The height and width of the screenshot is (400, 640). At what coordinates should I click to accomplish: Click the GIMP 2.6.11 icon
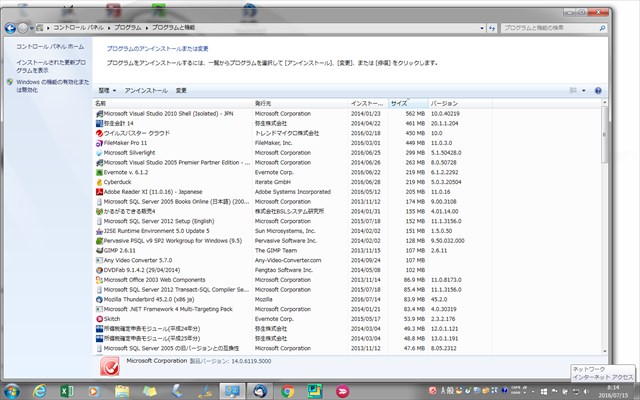tap(99, 251)
